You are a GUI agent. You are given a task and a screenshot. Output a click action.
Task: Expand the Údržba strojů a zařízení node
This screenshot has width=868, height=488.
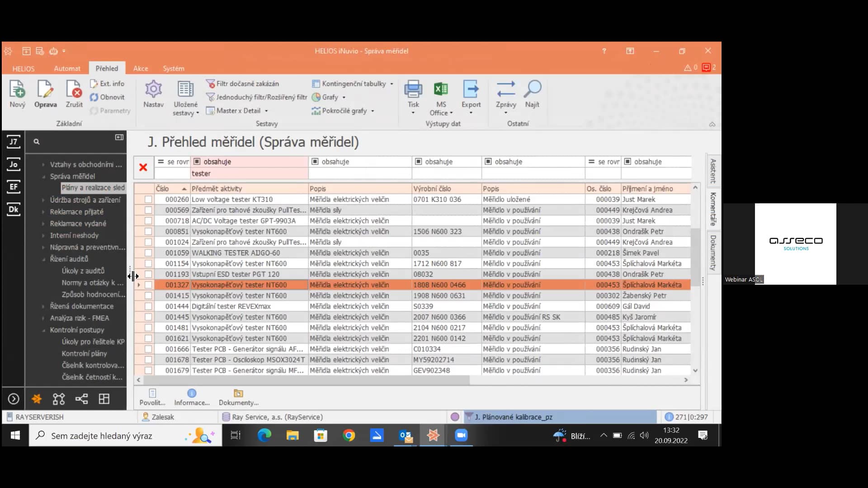[43, 200]
